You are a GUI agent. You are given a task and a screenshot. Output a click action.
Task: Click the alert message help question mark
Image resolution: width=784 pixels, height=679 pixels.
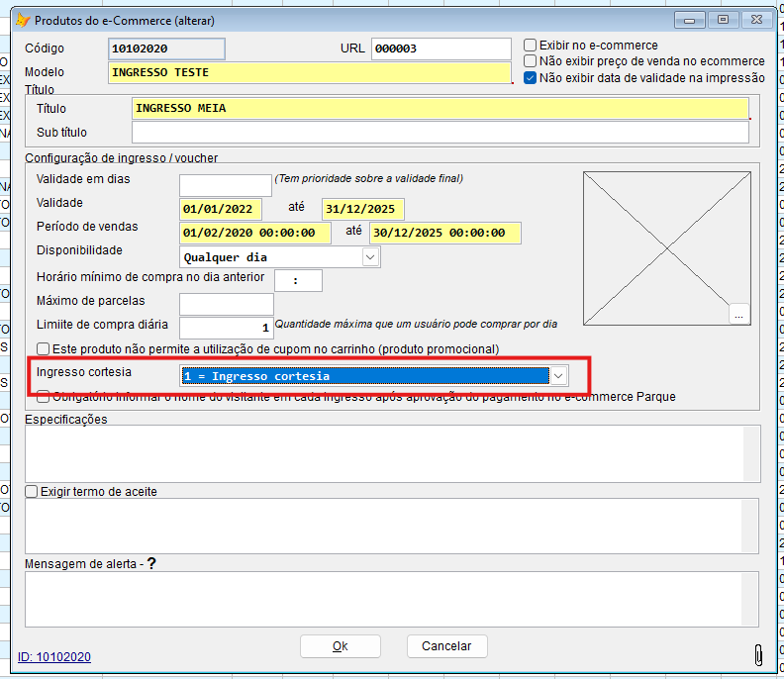pos(151,563)
